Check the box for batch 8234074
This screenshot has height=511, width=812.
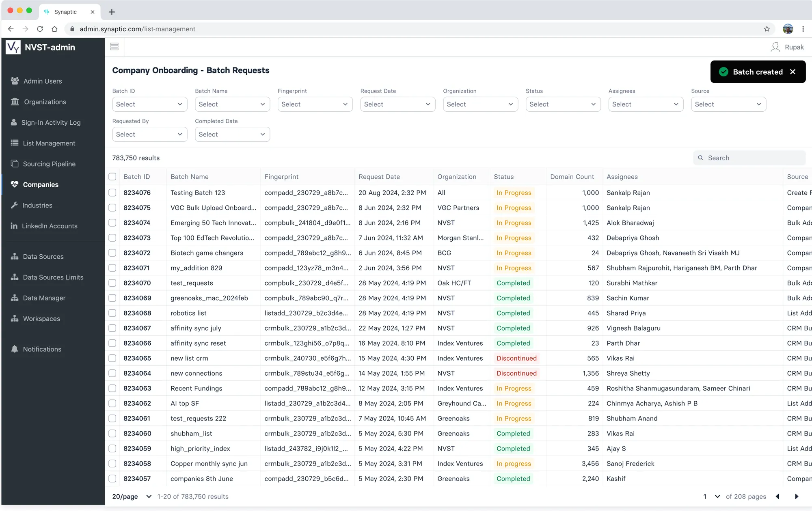(x=112, y=223)
